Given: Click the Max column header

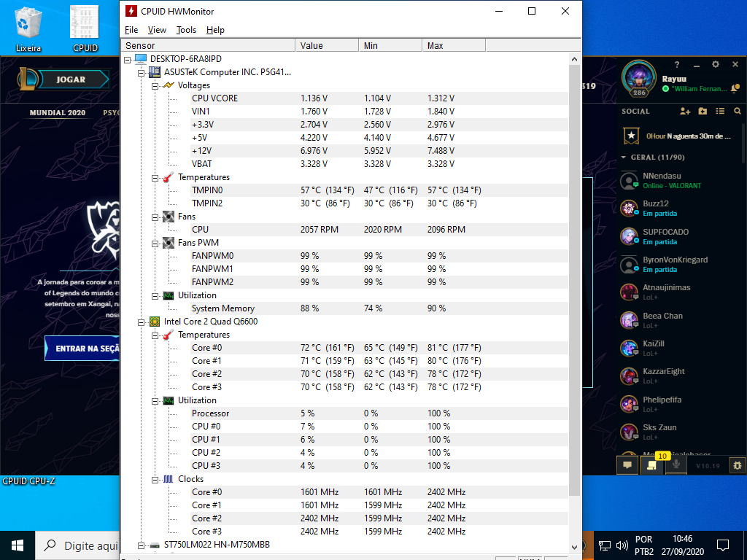Looking at the screenshot, I should coord(454,46).
